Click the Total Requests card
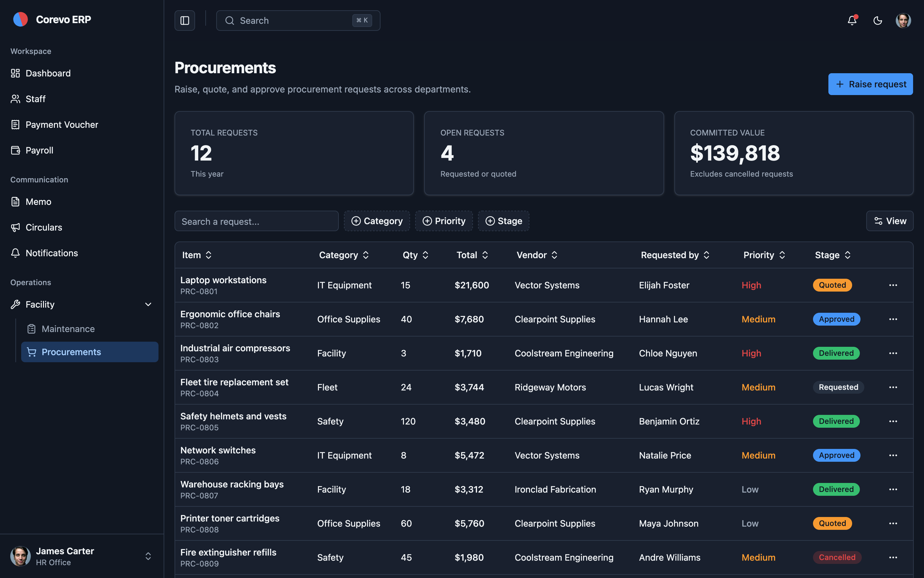Screen dimensions: 924x578 coord(294,153)
